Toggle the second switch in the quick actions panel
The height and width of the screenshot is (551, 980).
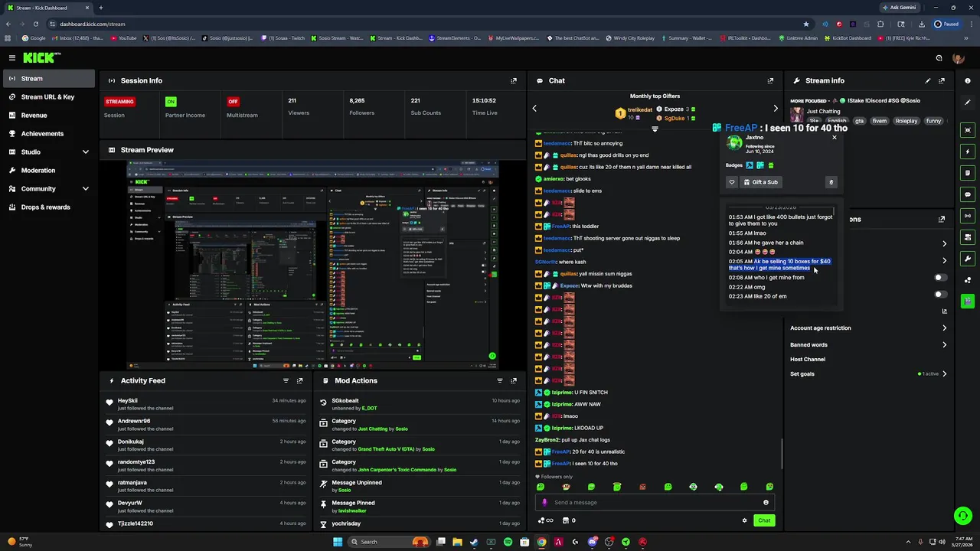940,294
